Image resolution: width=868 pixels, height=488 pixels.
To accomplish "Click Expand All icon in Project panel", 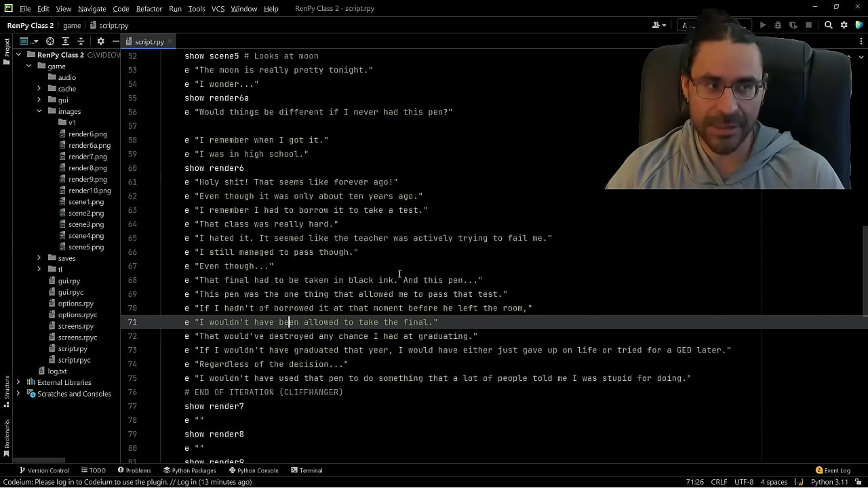I will (x=66, y=41).
